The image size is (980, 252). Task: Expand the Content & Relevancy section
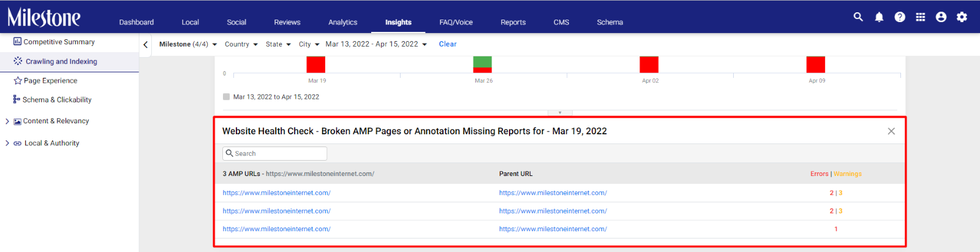(x=7, y=121)
